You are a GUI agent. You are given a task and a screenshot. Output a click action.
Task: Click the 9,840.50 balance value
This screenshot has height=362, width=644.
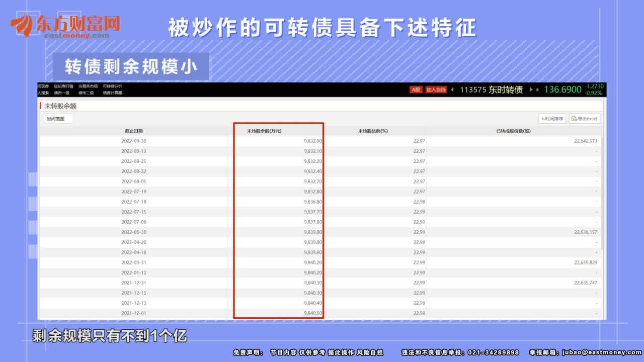313,313
